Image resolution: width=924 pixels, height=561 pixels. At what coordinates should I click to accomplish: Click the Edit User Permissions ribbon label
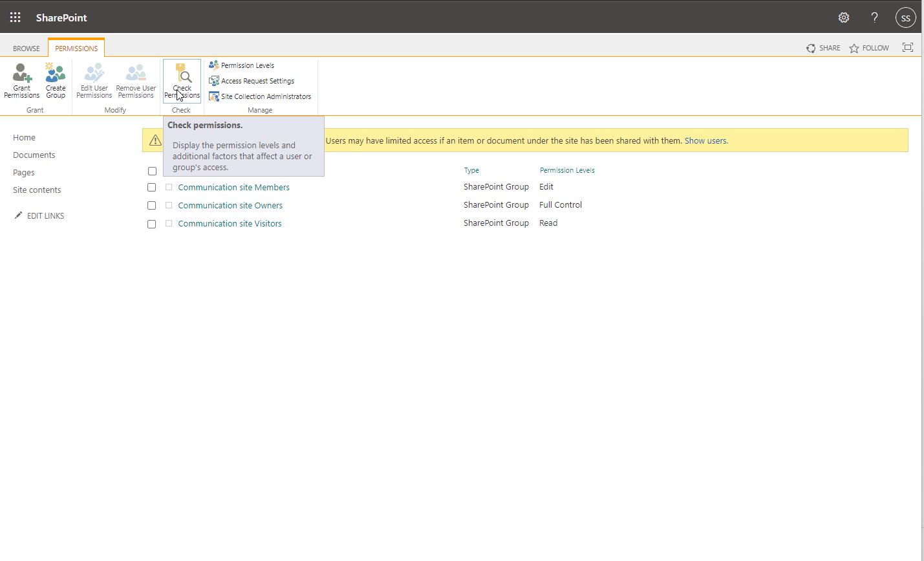(94, 92)
